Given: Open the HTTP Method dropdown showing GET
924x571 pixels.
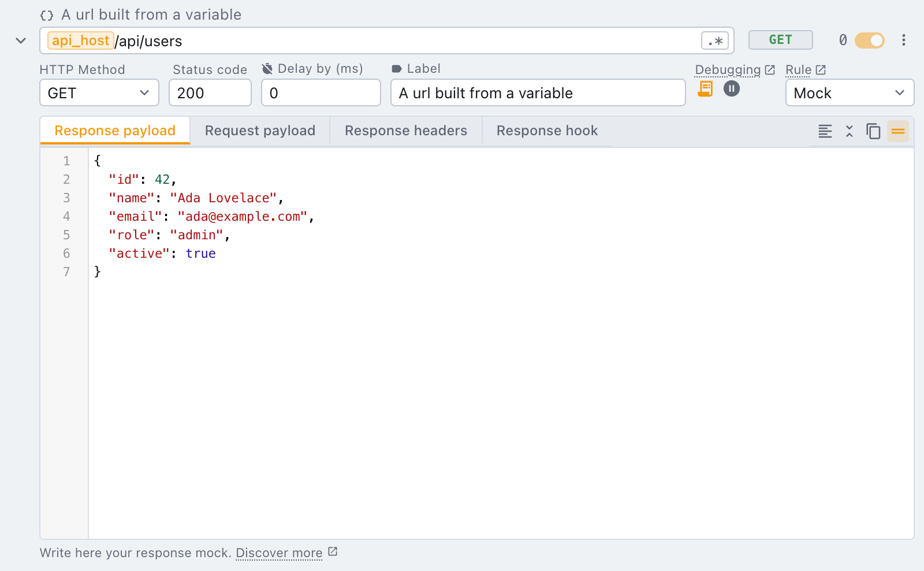Looking at the screenshot, I should (99, 93).
